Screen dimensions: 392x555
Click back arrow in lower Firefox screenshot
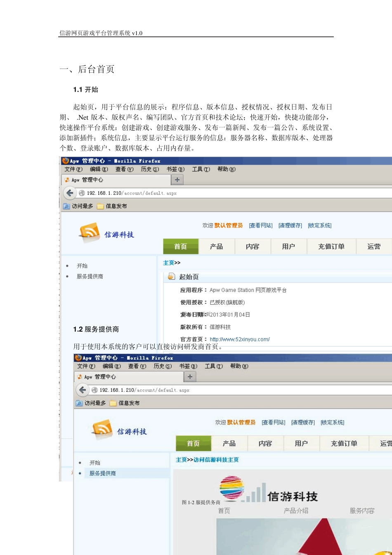(83, 390)
